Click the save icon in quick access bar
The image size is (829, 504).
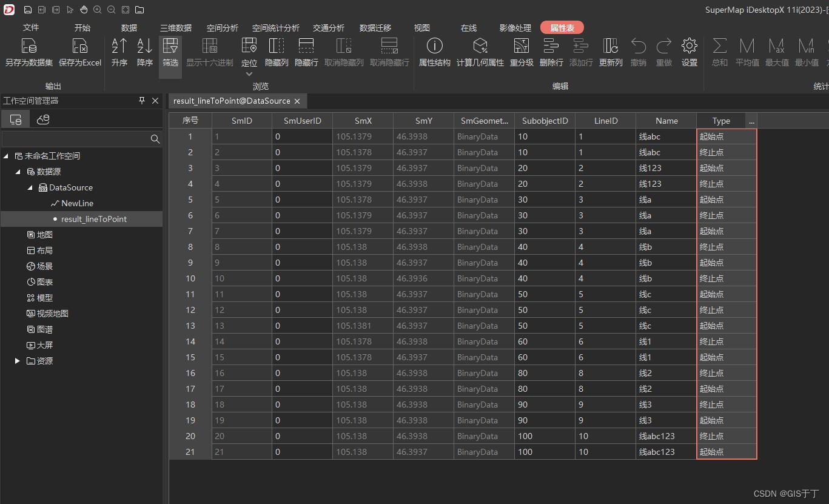[28, 10]
